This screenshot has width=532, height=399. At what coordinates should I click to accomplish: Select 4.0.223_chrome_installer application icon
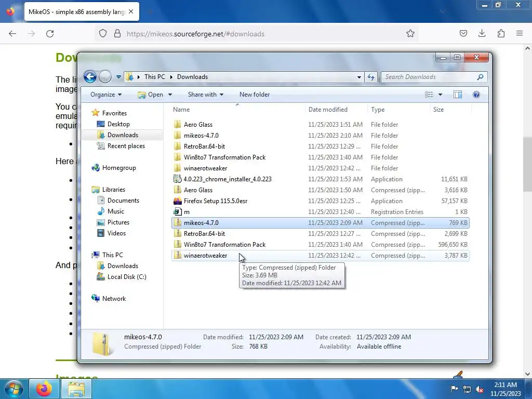(177, 179)
